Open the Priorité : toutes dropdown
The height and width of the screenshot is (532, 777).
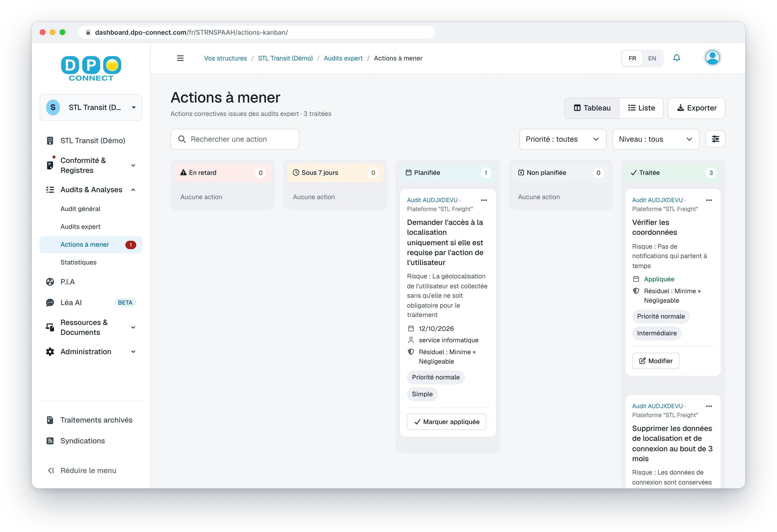pyautogui.click(x=562, y=139)
